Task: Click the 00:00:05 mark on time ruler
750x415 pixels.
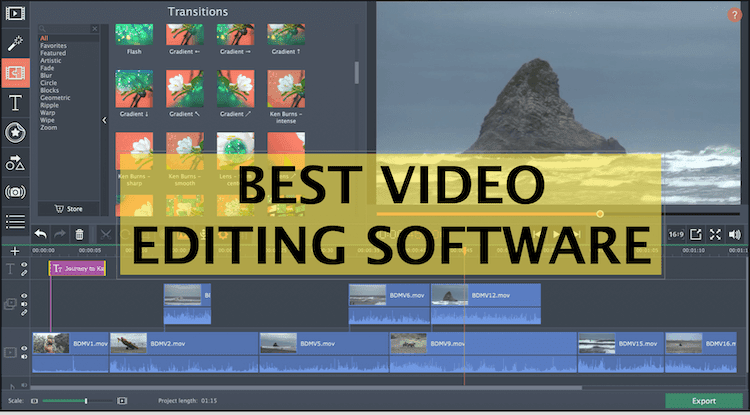Action: click(x=90, y=251)
